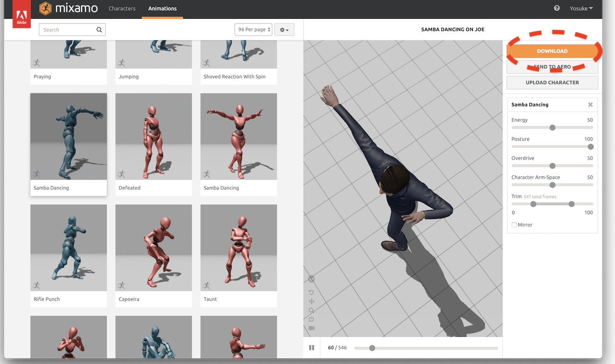
Task: Click the Jumping animation label
Action: coord(129,77)
